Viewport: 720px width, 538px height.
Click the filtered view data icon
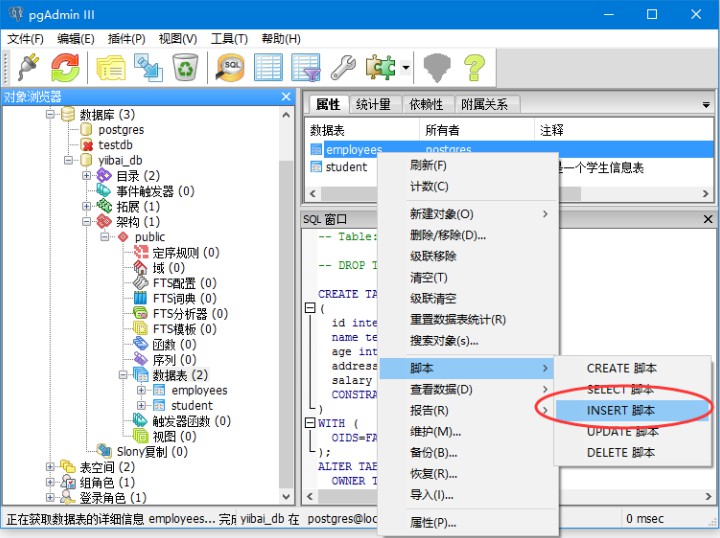[306, 67]
